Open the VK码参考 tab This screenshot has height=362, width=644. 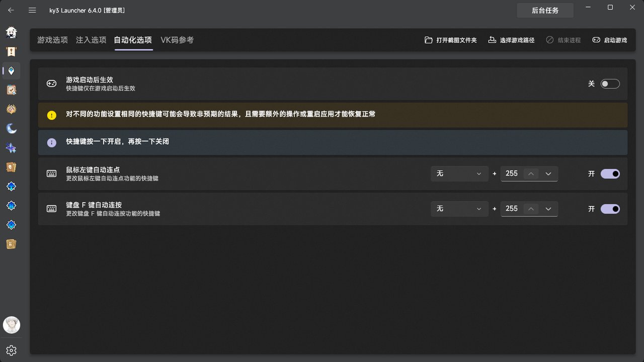[177, 40]
